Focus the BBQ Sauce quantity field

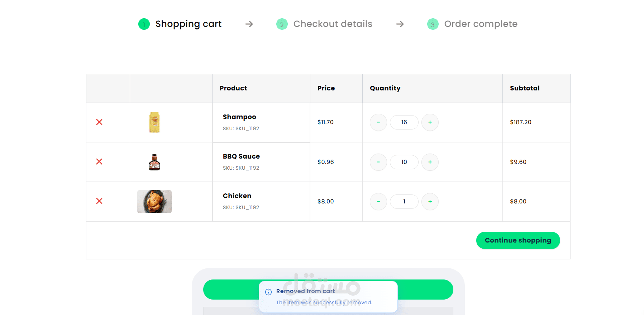tap(404, 162)
